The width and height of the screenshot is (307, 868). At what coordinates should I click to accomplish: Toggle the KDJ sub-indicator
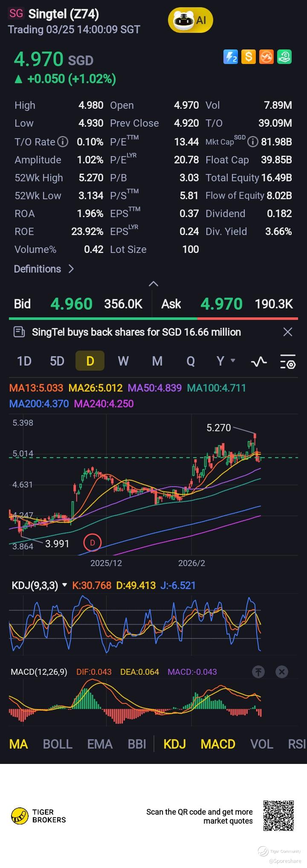[175, 744]
